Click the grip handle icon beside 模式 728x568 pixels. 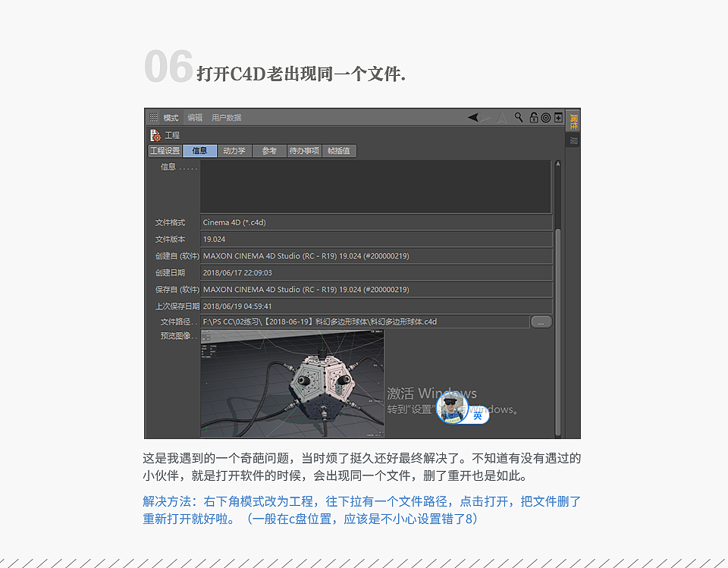click(x=153, y=118)
